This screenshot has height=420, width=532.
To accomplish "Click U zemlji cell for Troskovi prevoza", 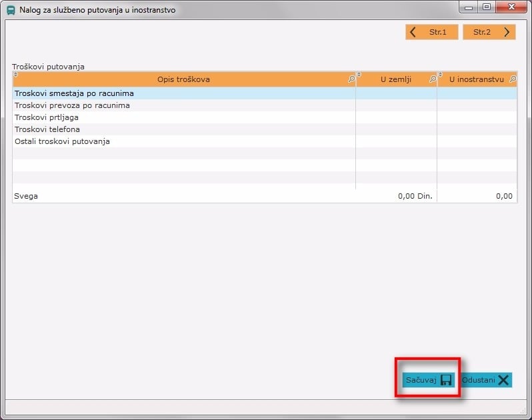I will click(396, 105).
